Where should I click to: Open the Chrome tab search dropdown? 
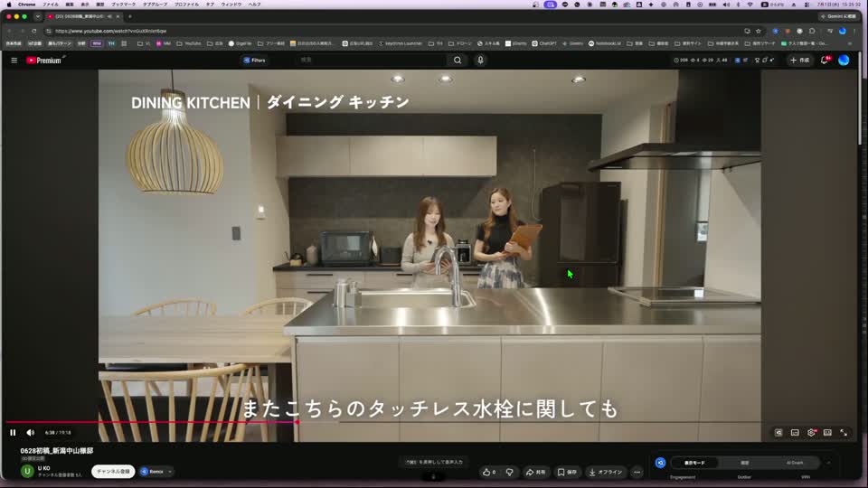38,16
